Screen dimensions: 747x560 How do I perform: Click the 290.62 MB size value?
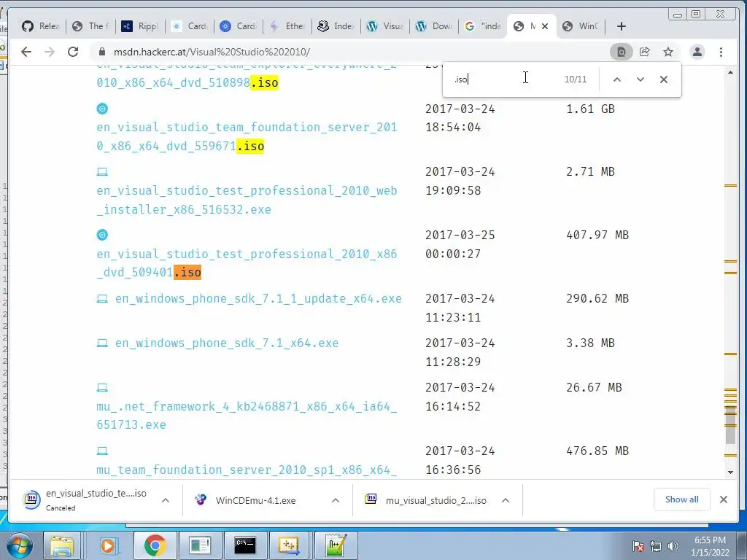(x=597, y=298)
